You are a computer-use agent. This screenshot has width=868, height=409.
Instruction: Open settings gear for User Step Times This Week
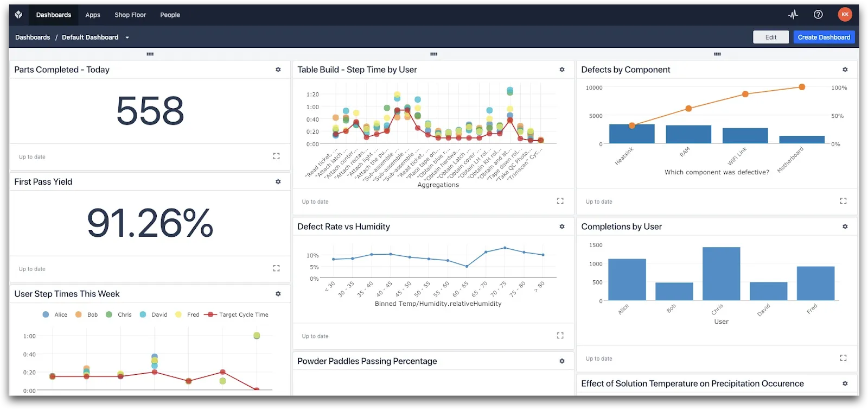point(278,294)
